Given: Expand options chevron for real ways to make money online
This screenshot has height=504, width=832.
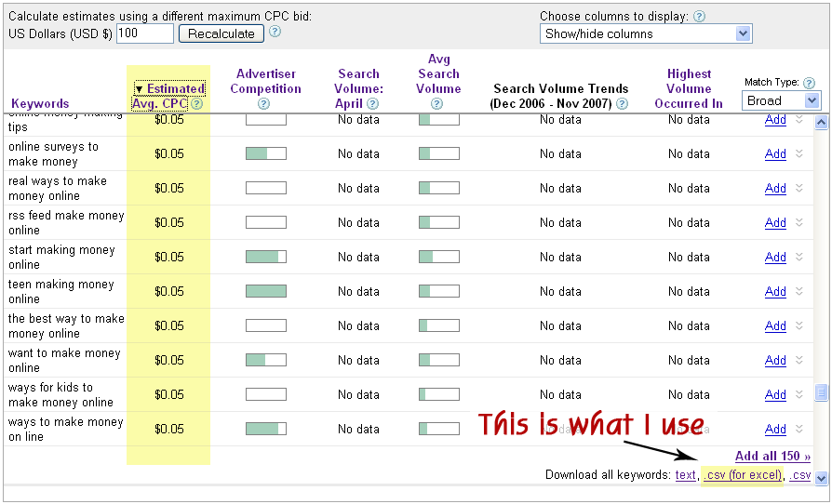Looking at the screenshot, I should click(799, 188).
